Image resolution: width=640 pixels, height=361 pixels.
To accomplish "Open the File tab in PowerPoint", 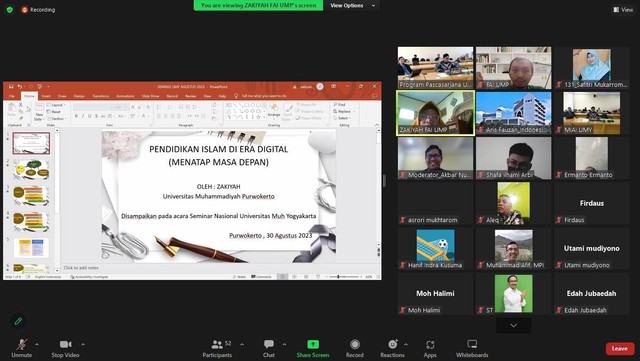I will click(x=12, y=96).
